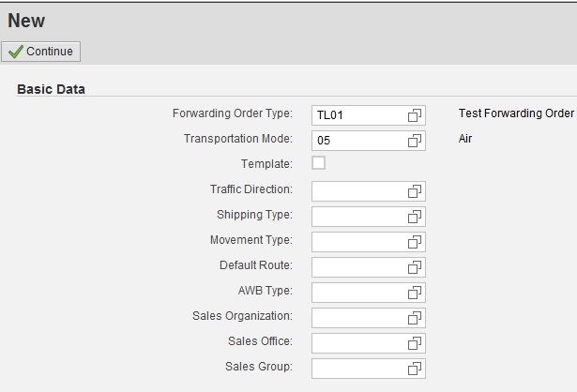Image resolution: width=577 pixels, height=392 pixels.
Task: Click into the Shipping Type field
Action: tap(369, 217)
